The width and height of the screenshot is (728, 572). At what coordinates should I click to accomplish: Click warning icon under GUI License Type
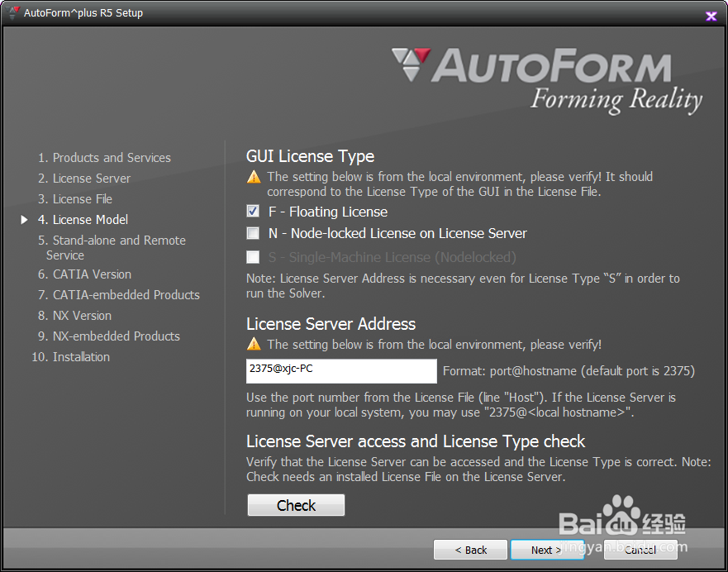click(254, 177)
